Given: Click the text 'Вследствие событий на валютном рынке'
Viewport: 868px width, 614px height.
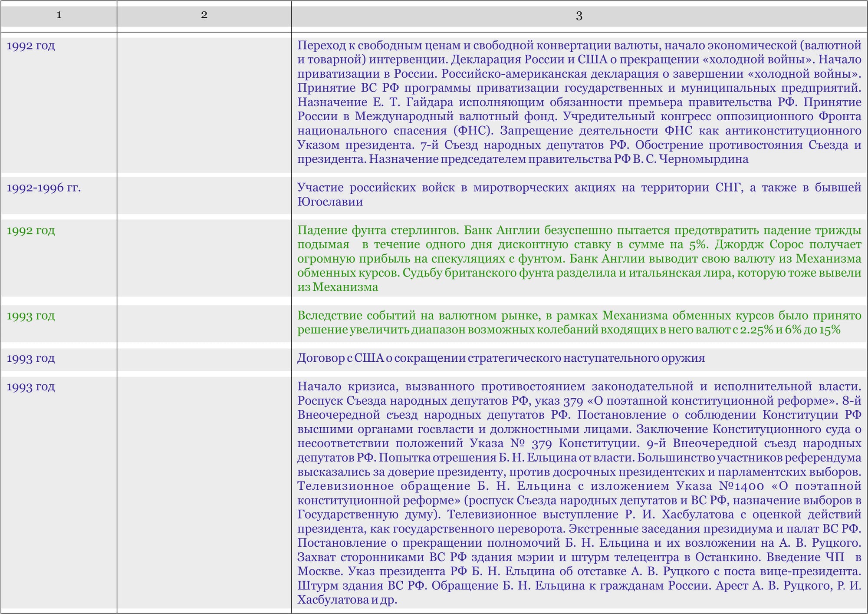Looking at the screenshot, I should tap(418, 316).
